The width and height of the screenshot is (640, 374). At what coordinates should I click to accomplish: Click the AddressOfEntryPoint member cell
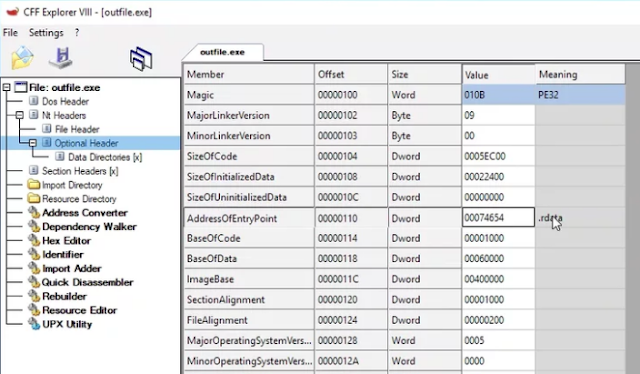tap(249, 218)
